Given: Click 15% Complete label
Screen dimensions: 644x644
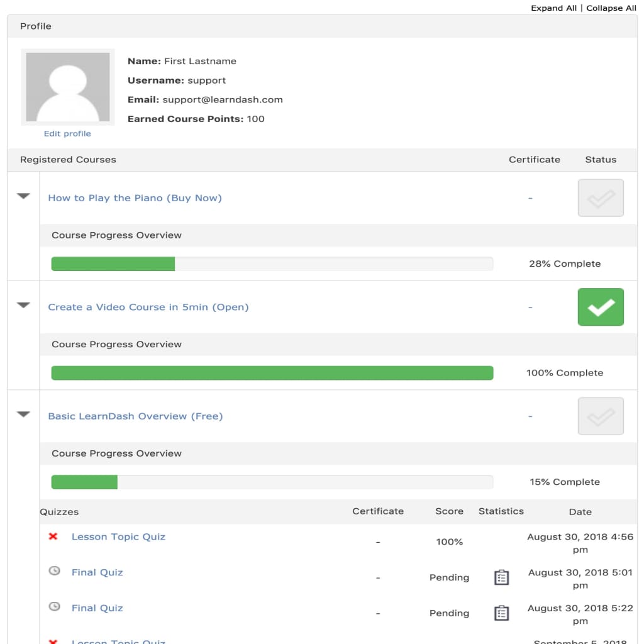Looking at the screenshot, I should [565, 482].
